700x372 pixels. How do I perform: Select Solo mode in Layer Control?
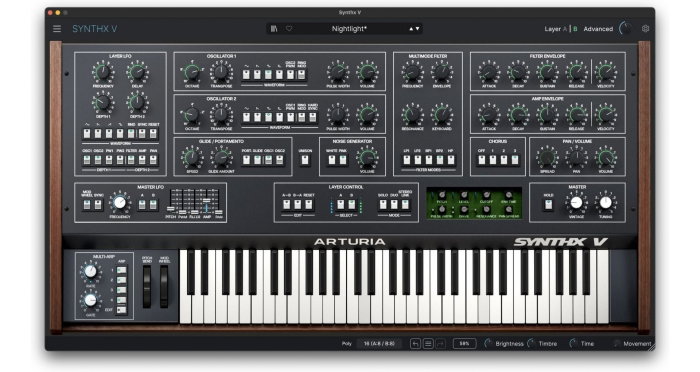(383, 205)
